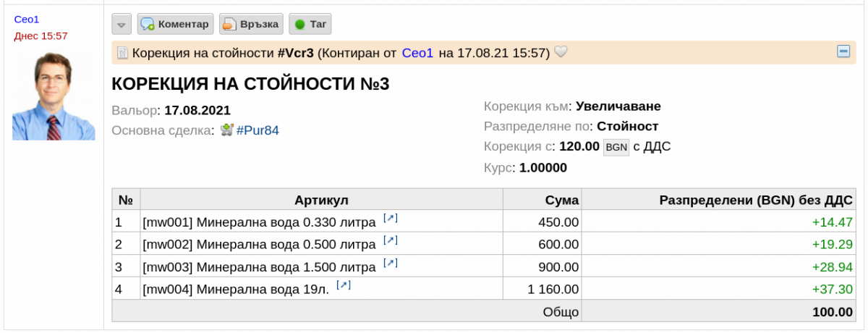The width and height of the screenshot is (868, 333).
Task: Click the Таг button with green dot
Action: point(310,25)
